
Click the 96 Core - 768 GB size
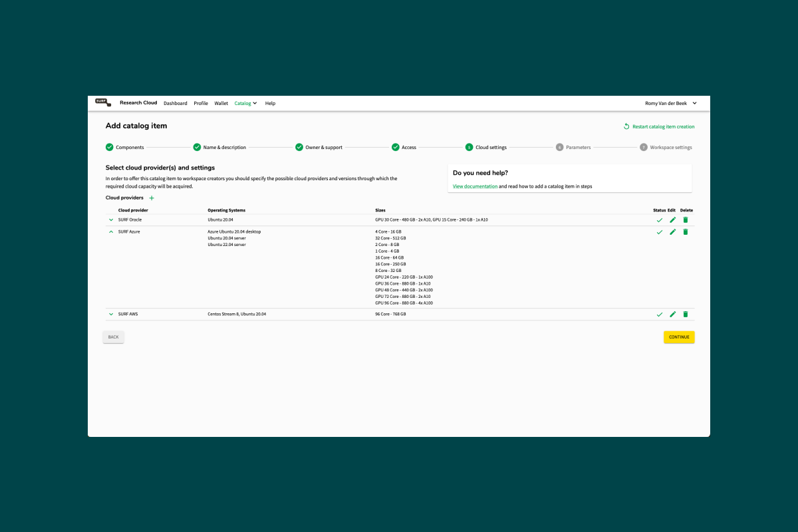pyautogui.click(x=390, y=314)
